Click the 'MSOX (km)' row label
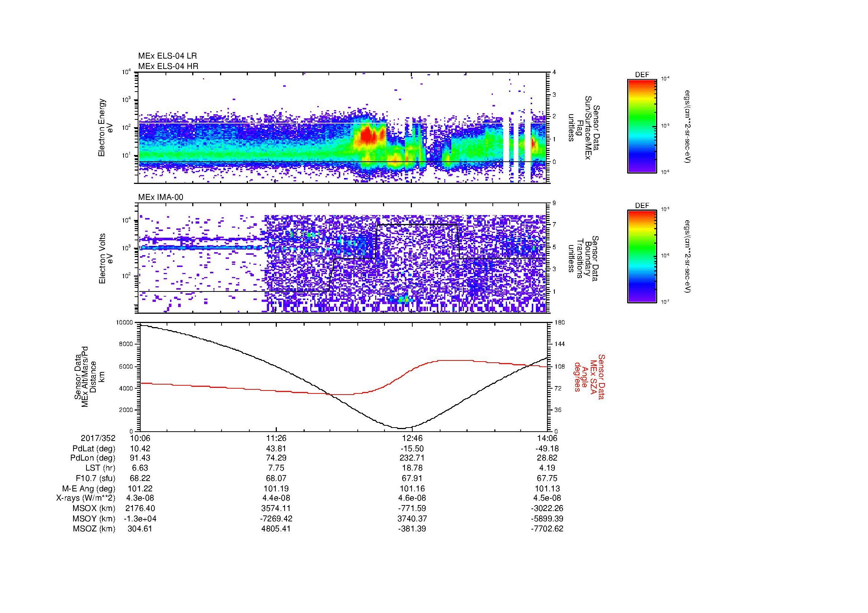Image resolution: width=868 pixels, height=613 pixels. click(94, 508)
